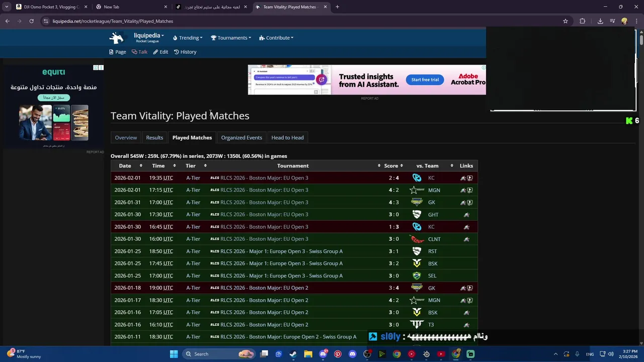Open Pinterest from the taskbar

click(x=338, y=354)
